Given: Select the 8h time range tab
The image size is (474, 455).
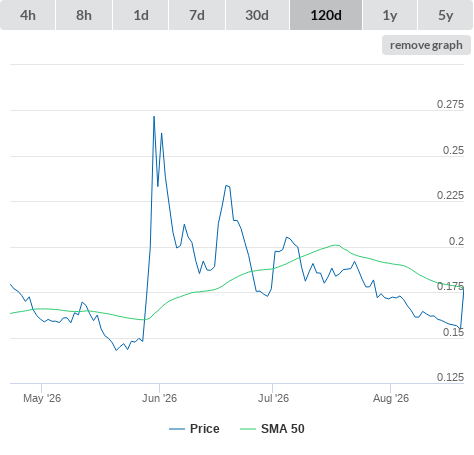Looking at the screenshot, I should [x=84, y=15].
